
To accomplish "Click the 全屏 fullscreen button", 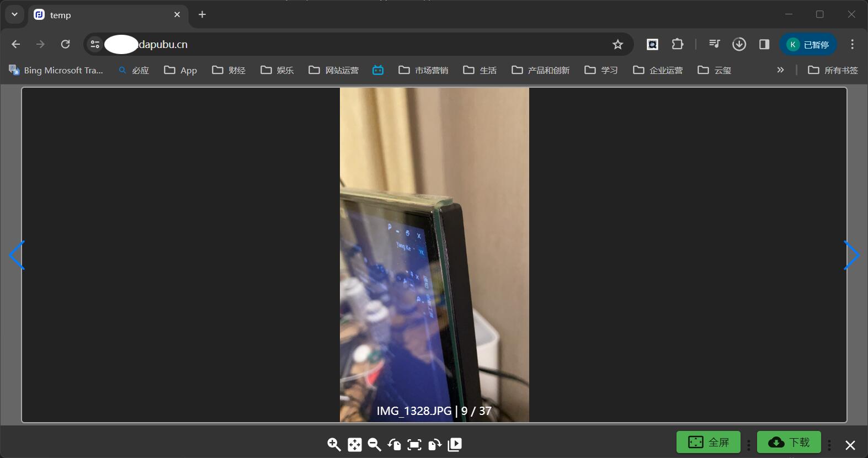I will 709,442.
